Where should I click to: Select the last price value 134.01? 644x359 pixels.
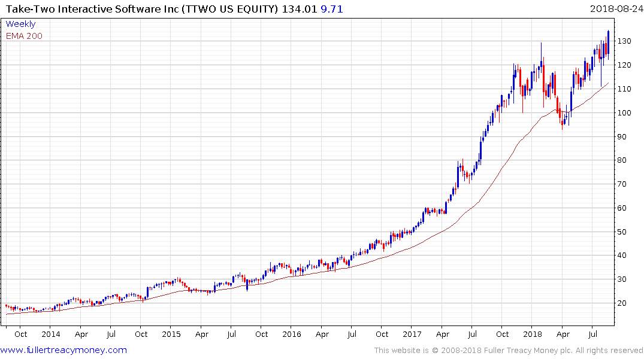click(x=300, y=9)
